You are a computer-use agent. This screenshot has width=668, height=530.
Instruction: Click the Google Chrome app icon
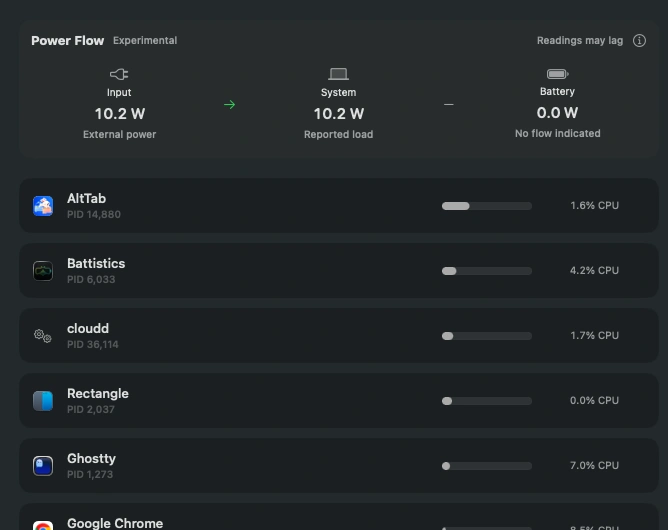coord(43,525)
